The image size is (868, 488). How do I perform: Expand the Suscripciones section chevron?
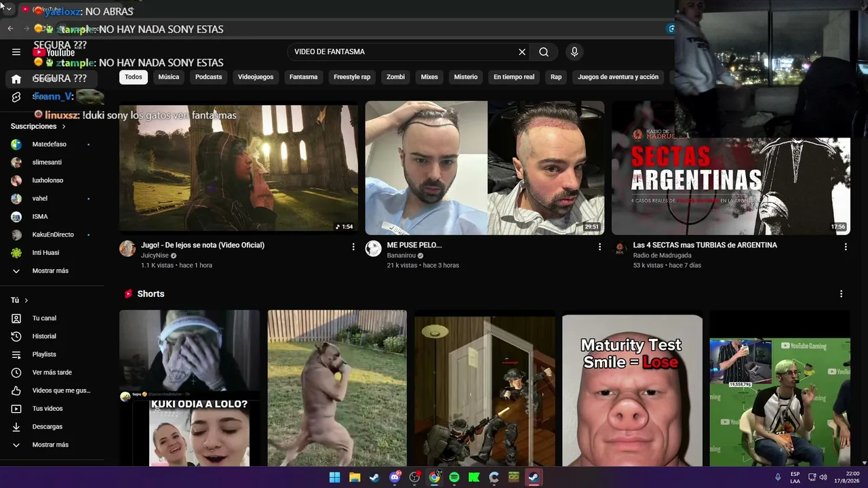click(64, 127)
